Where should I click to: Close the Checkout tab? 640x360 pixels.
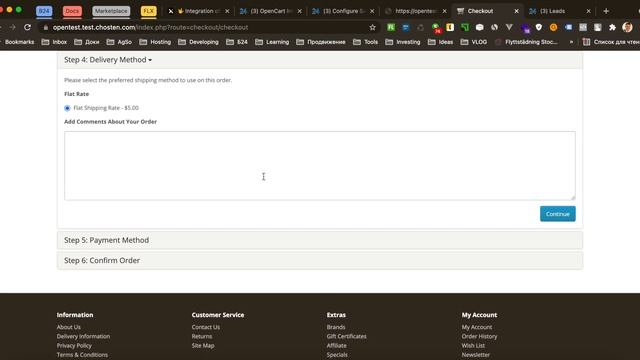pos(516,11)
